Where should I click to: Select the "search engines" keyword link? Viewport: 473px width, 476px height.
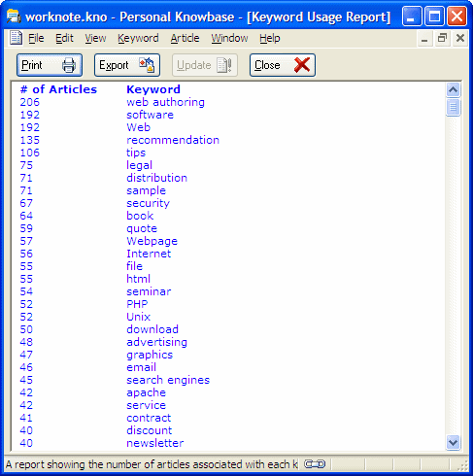[x=168, y=380]
